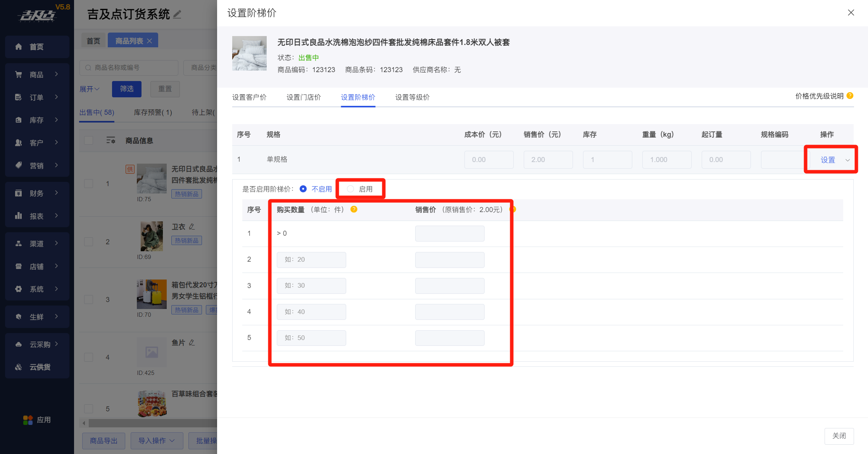Select the 不启用 radio button
The width and height of the screenshot is (868, 454).
[303, 189]
